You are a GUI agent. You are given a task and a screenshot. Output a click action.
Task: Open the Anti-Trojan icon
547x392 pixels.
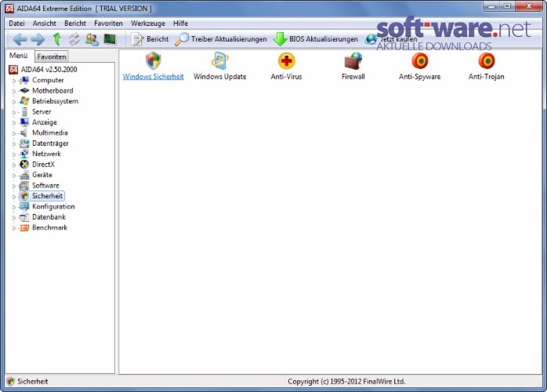[487, 60]
